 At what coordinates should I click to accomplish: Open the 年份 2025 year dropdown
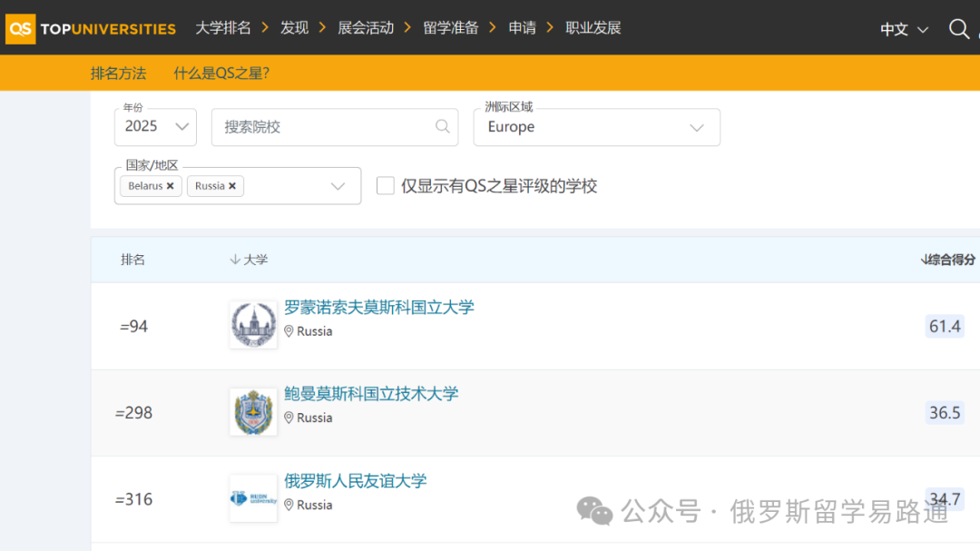(156, 127)
